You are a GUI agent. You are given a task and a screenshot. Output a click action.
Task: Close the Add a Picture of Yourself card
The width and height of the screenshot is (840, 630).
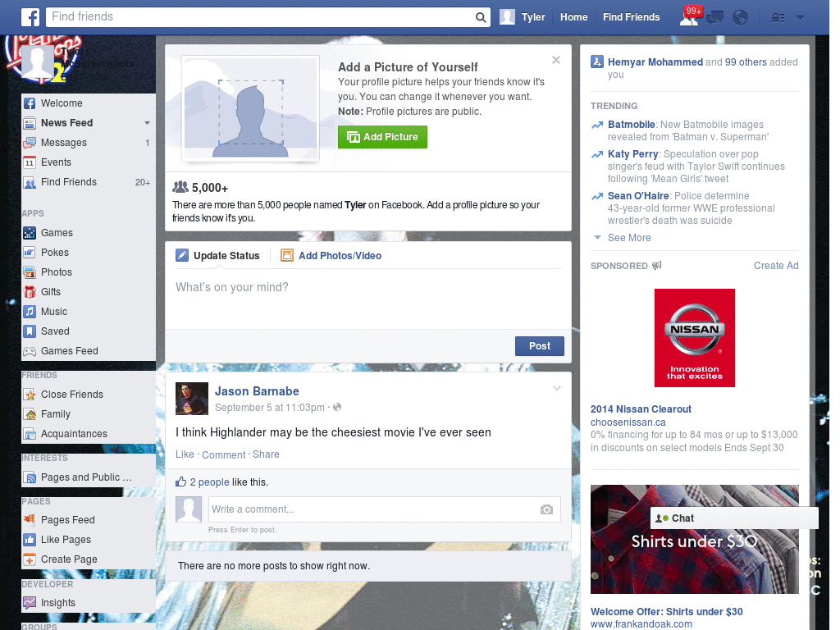pos(556,60)
